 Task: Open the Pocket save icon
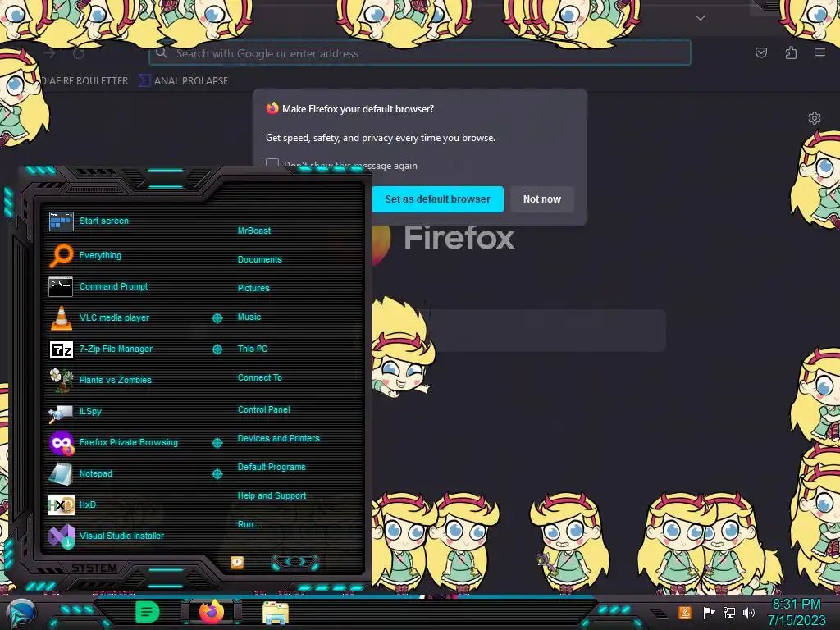click(x=760, y=52)
